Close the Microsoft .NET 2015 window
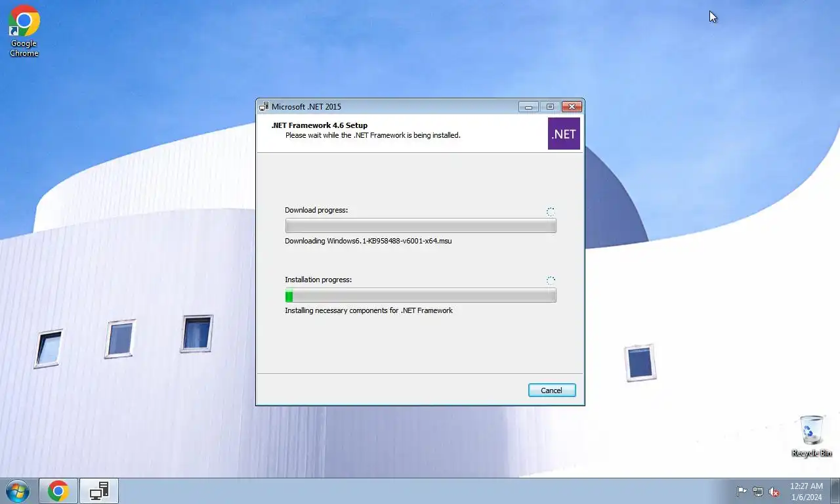This screenshot has height=504, width=840. 572,107
